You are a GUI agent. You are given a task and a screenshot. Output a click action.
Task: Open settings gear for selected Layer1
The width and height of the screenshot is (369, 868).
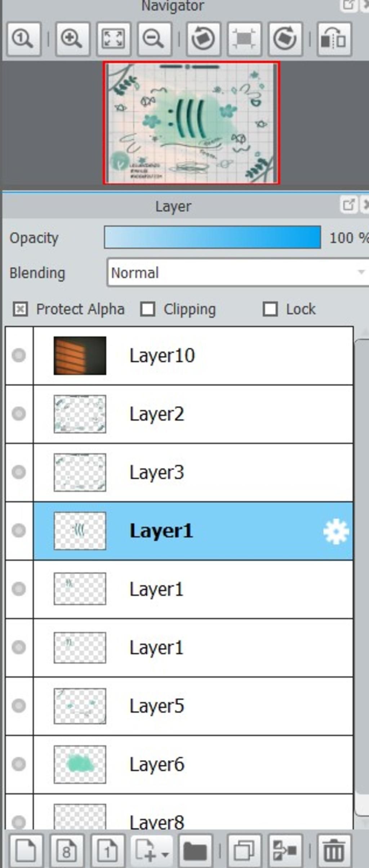tap(336, 531)
